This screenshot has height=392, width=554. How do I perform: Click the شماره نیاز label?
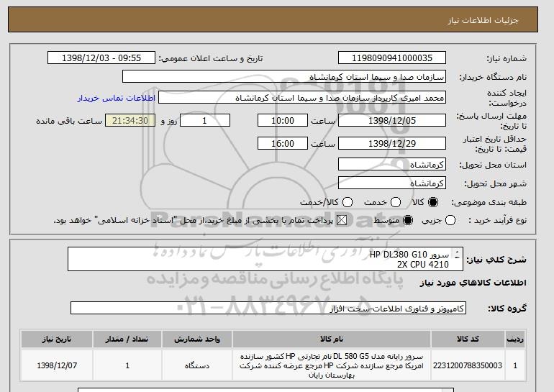pos(507,59)
